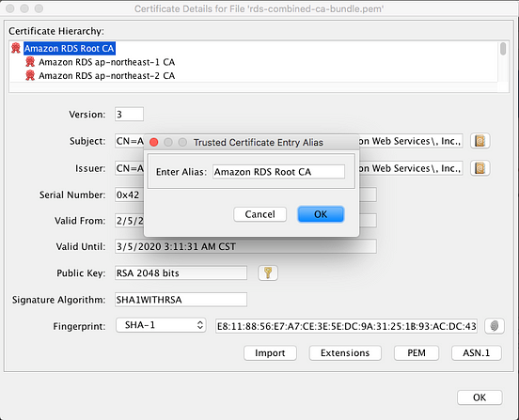The image size is (519, 420).
Task: View certificate PEM button
Action: [417, 353]
